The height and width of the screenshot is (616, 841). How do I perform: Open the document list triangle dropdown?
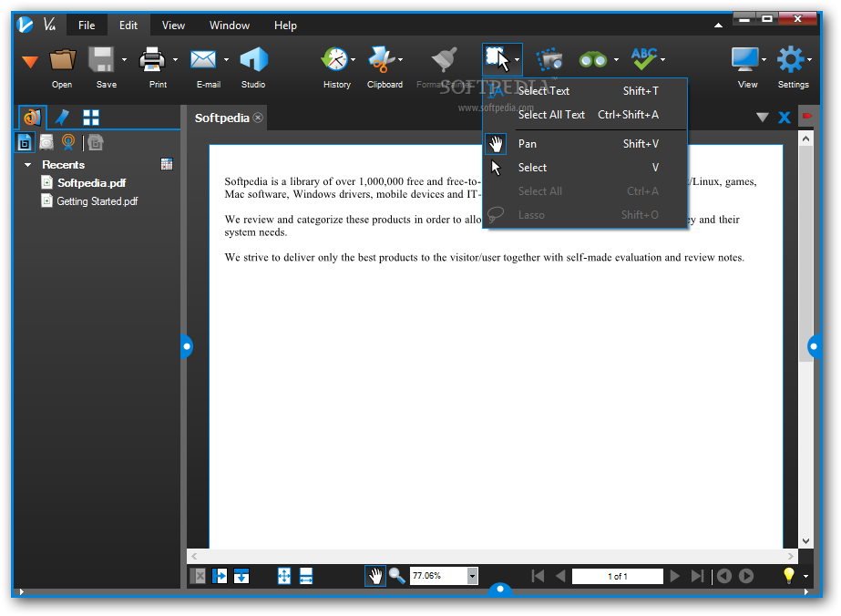point(762,117)
